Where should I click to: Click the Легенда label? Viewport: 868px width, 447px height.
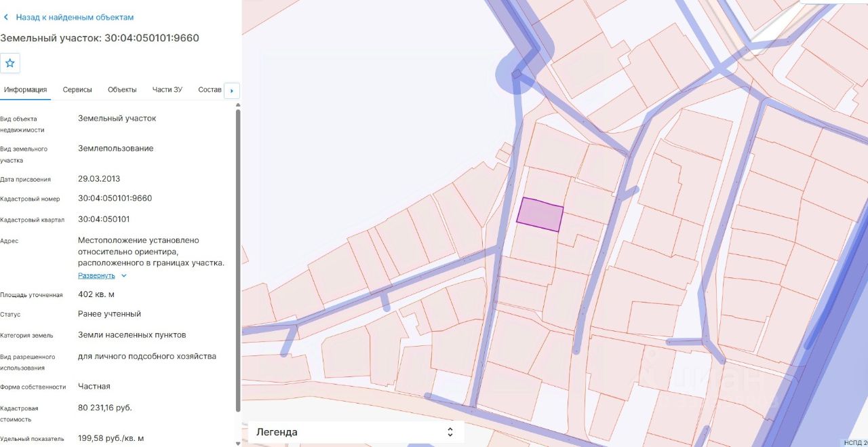click(277, 432)
